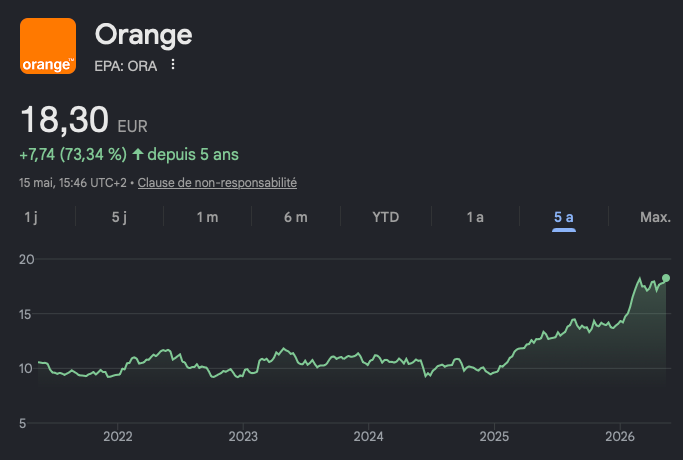Click the 20 y-axis label
Screen dimensions: 683x460
pos(26,260)
